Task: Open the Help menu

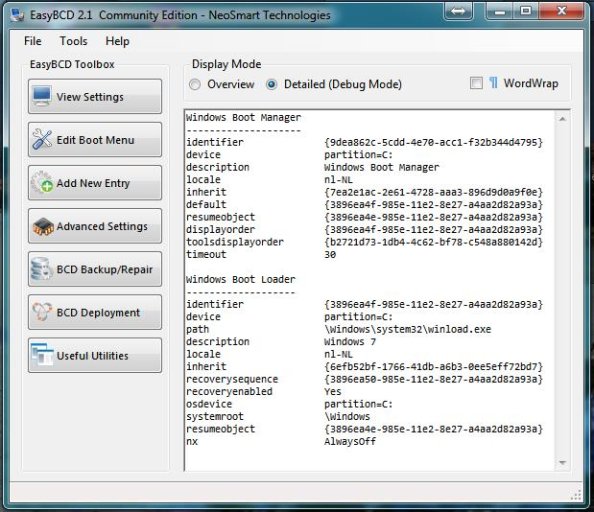Action: 117,41
